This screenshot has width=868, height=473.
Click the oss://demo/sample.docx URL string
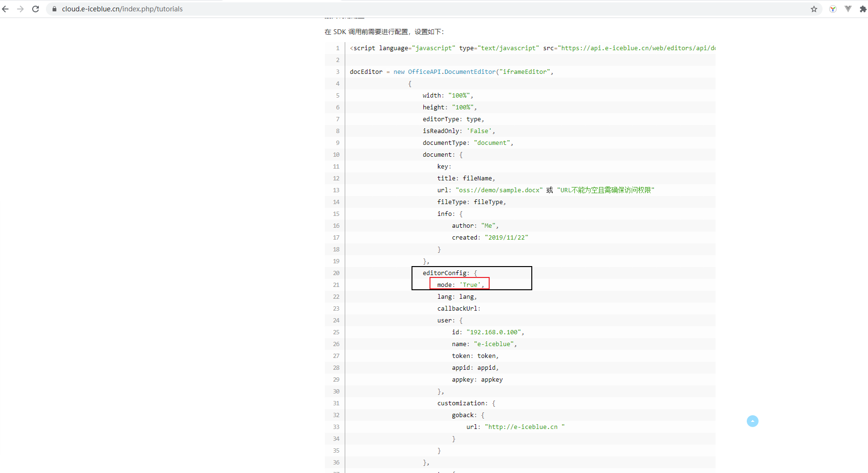pos(499,190)
